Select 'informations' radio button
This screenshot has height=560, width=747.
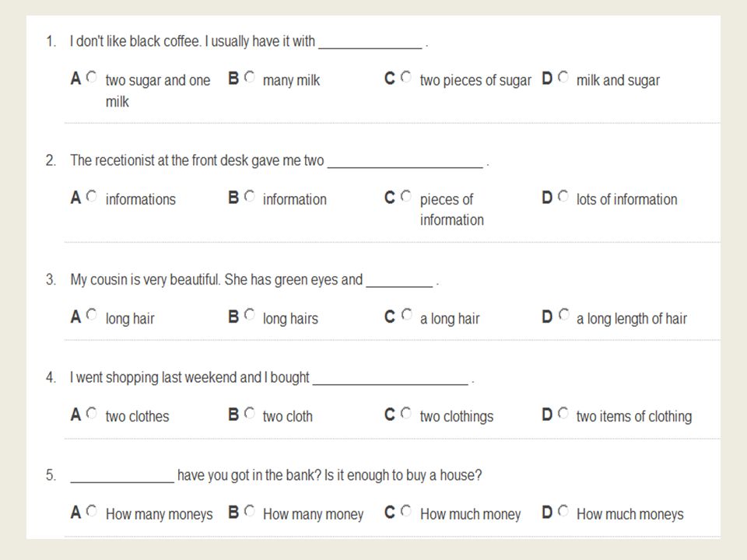point(92,196)
